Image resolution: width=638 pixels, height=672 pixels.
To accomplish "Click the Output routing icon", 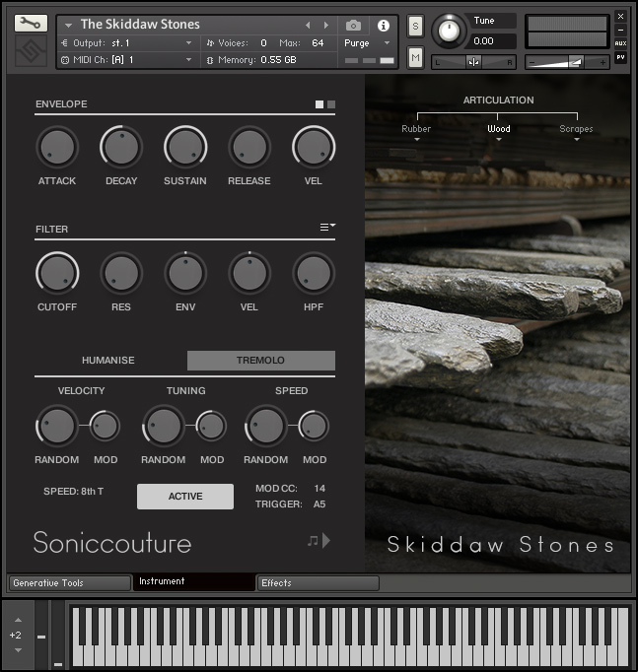I will pos(65,42).
